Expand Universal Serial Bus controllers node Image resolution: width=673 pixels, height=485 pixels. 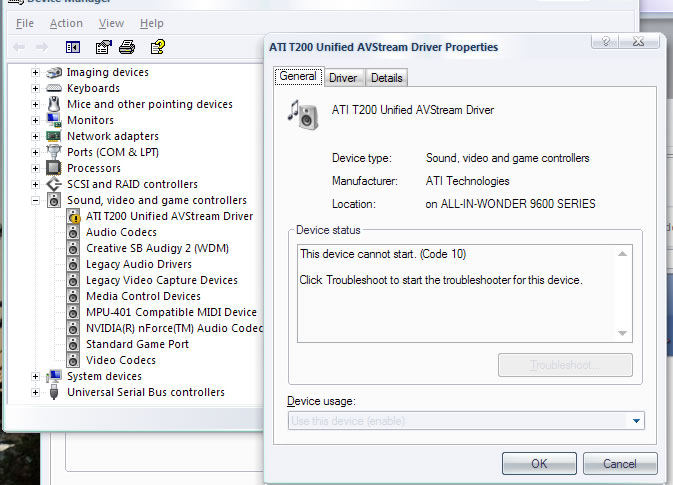[x=36, y=392]
